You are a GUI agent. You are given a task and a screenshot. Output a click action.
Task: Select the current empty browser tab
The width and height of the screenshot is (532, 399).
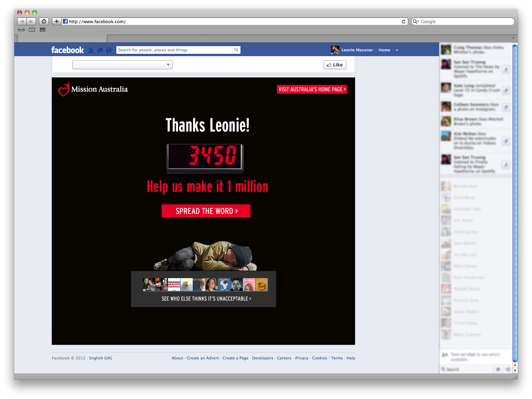[62, 38]
